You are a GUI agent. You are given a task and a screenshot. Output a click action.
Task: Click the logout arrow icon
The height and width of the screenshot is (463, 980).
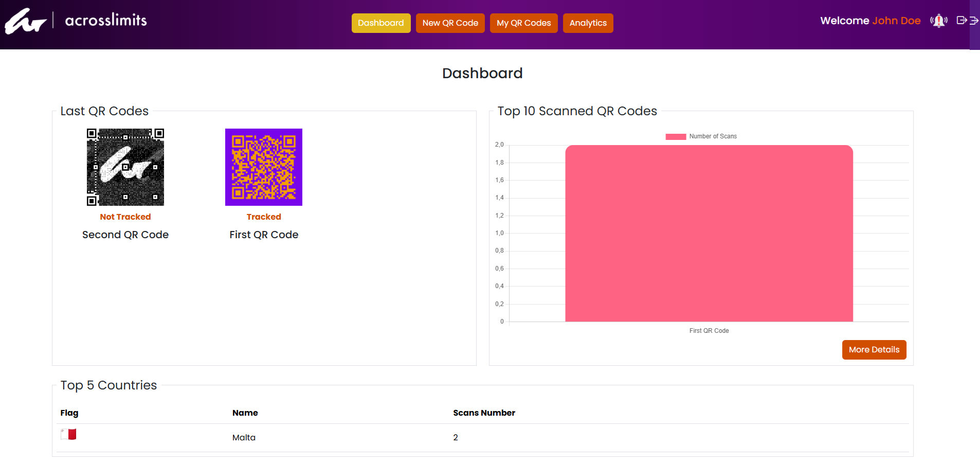[x=961, y=21]
